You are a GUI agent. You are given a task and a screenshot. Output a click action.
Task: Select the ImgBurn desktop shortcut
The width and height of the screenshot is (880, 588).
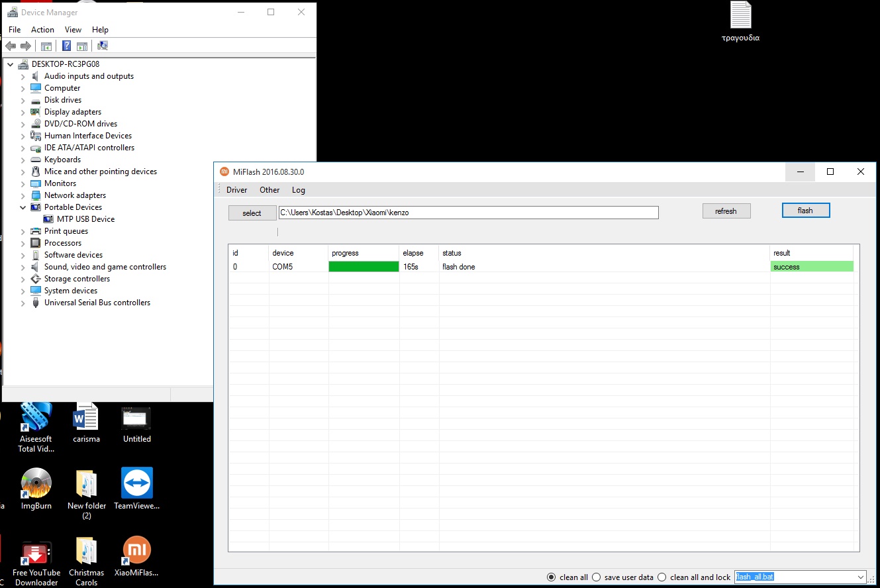pyautogui.click(x=36, y=489)
